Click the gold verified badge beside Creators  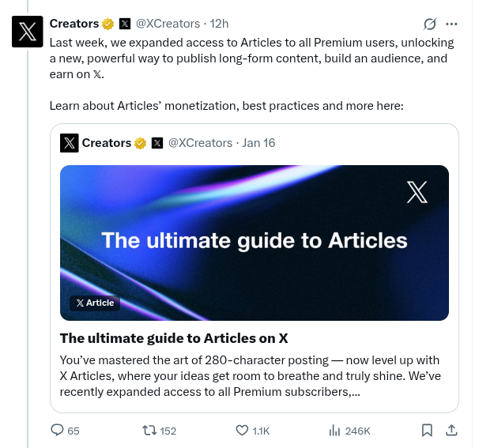(x=107, y=24)
